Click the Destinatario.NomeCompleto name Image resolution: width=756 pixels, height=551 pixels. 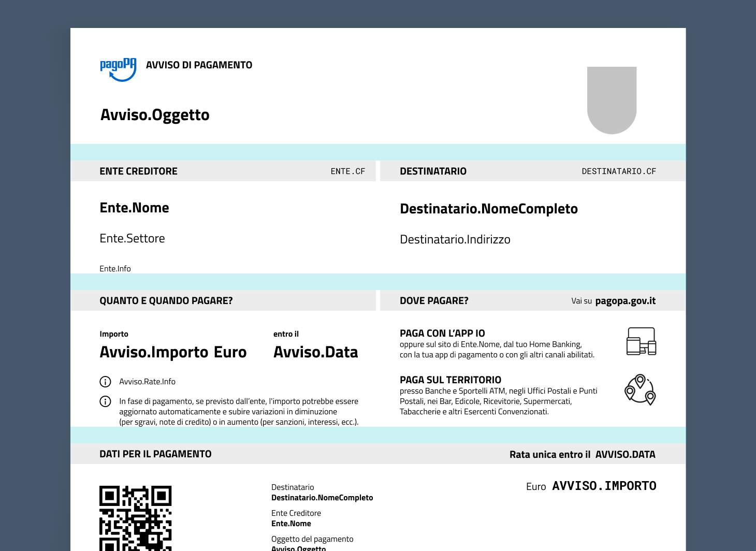[x=489, y=209]
